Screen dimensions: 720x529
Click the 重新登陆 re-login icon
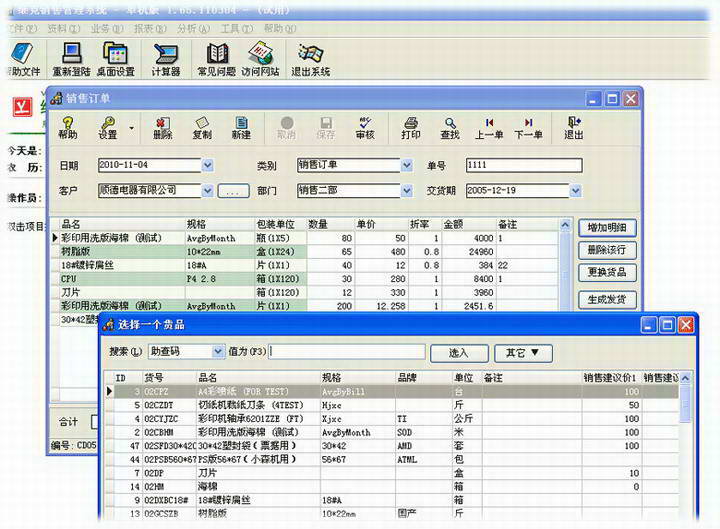(71, 59)
